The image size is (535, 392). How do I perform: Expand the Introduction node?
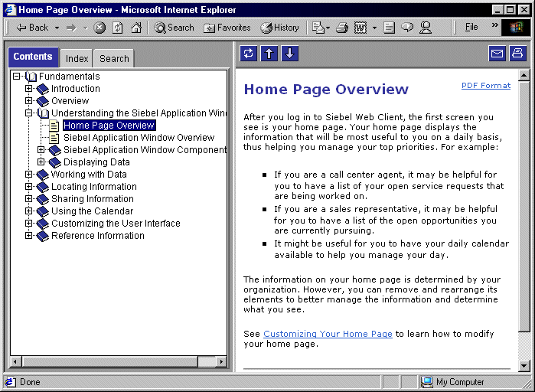[x=28, y=88]
